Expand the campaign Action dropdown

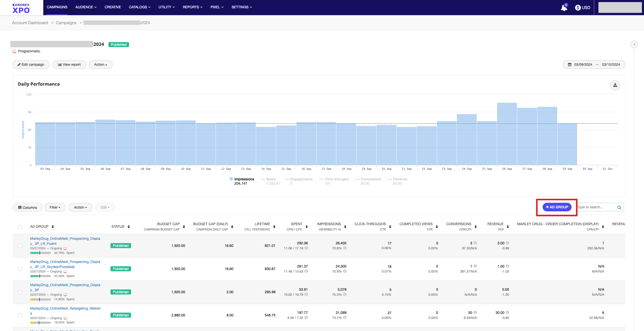coord(100,64)
